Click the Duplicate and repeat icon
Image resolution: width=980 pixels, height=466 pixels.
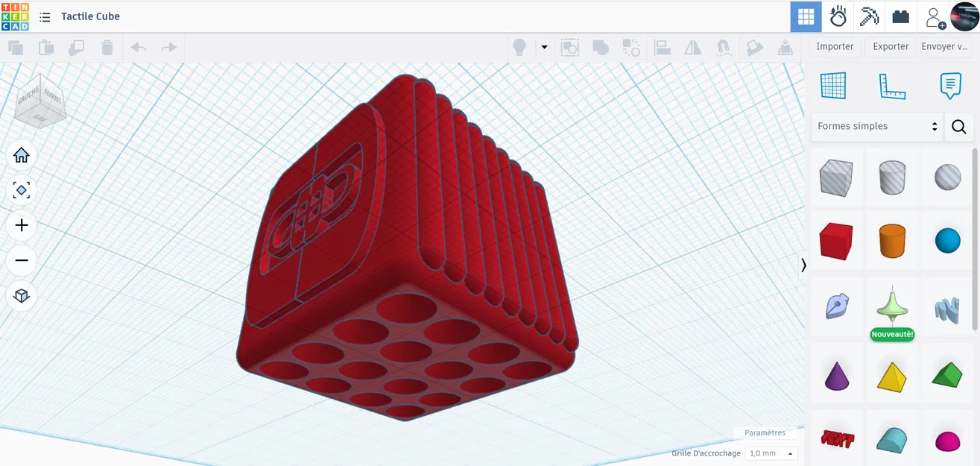point(76,48)
